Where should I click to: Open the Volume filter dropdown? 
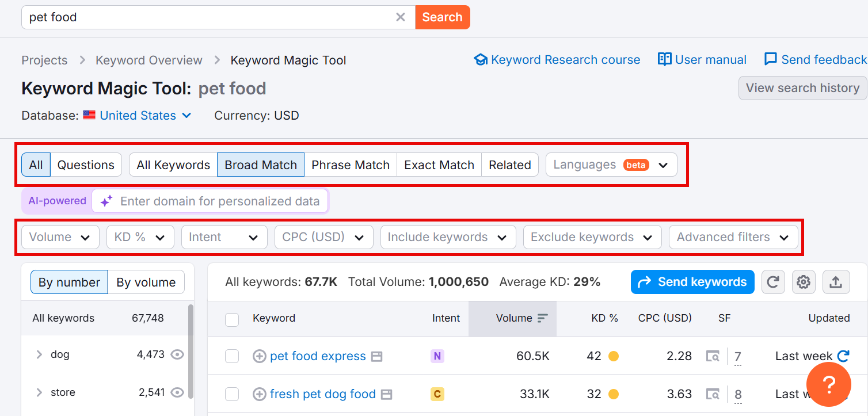click(x=60, y=237)
